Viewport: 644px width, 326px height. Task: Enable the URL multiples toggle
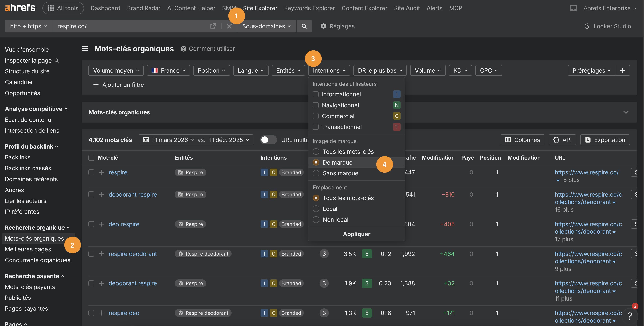268,140
